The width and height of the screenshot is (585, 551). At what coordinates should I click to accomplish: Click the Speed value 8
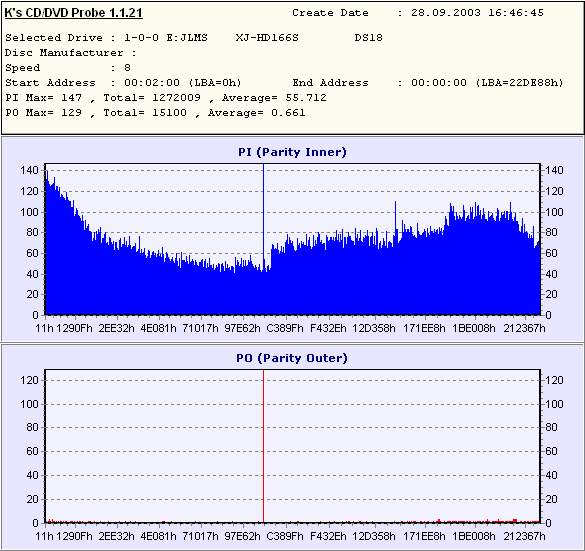tap(127, 68)
